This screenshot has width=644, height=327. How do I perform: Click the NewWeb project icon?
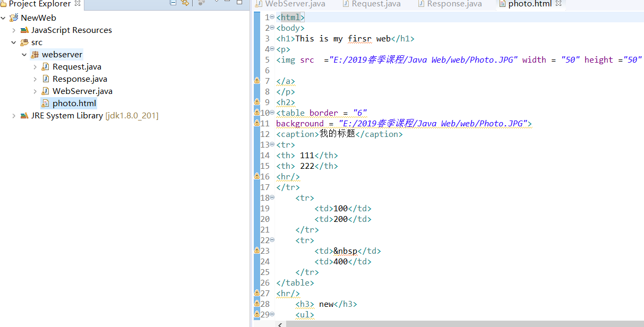(14, 18)
